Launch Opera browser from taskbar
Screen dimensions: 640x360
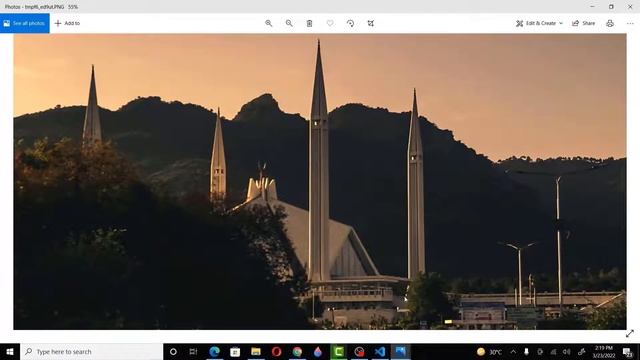pos(276,351)
